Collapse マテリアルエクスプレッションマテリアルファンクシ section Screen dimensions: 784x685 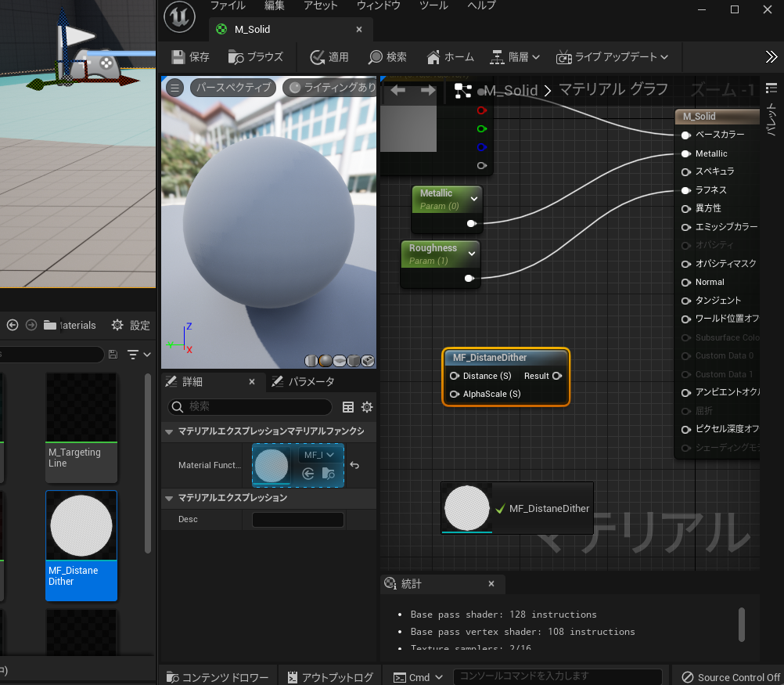169,431
